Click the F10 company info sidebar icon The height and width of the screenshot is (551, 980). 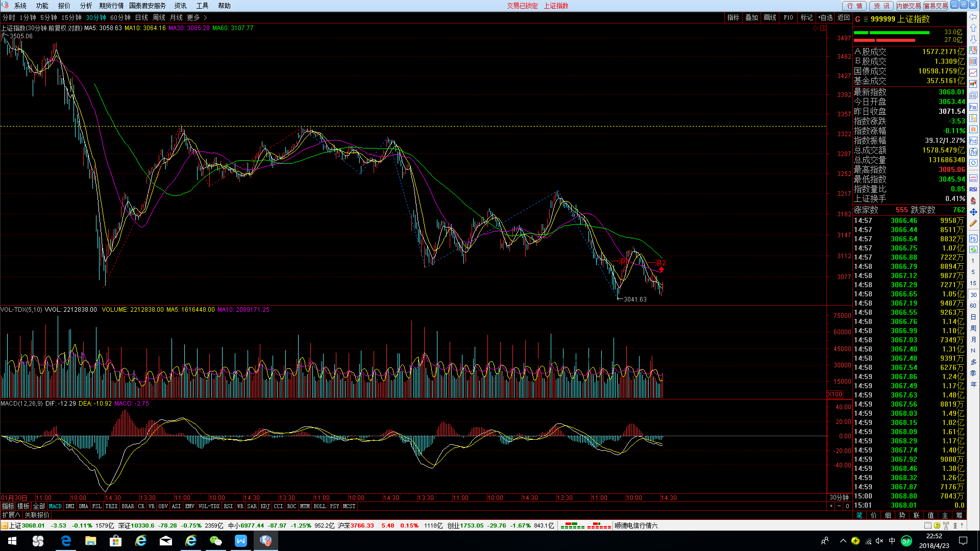973,107
